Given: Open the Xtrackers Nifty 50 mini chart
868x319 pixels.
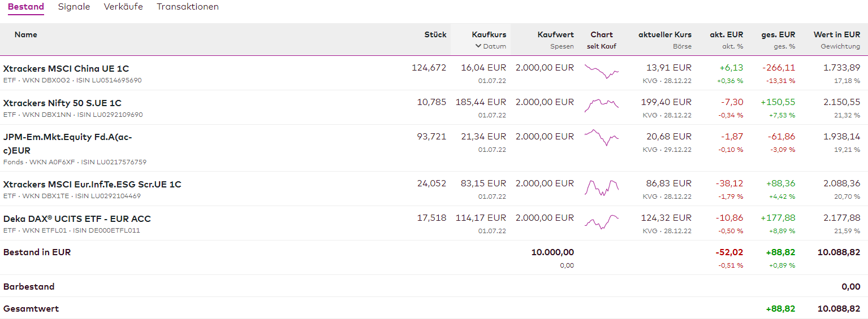Looking at the screenshot, I should click(602, 105).
